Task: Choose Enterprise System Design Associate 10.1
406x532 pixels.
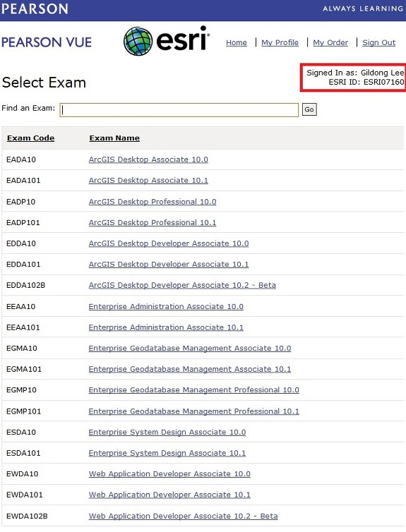Action: (167, 453)
